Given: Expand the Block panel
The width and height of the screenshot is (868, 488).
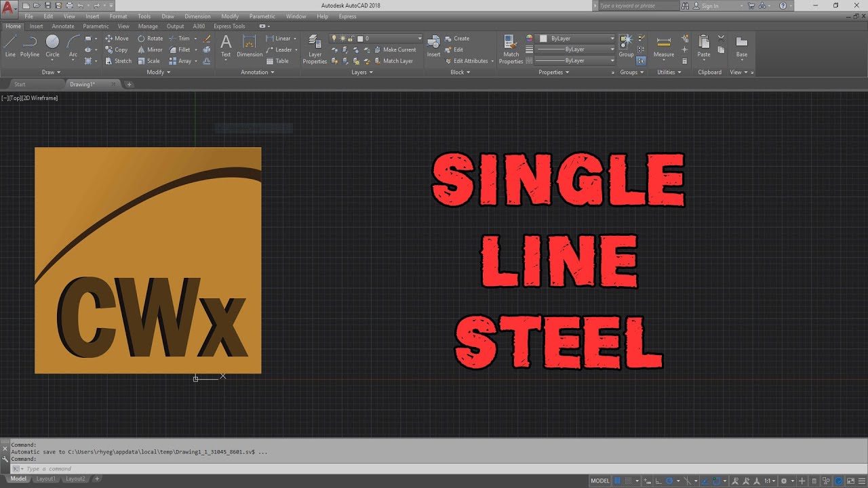Looking at the screenshot, I should [x=460, y=72].
